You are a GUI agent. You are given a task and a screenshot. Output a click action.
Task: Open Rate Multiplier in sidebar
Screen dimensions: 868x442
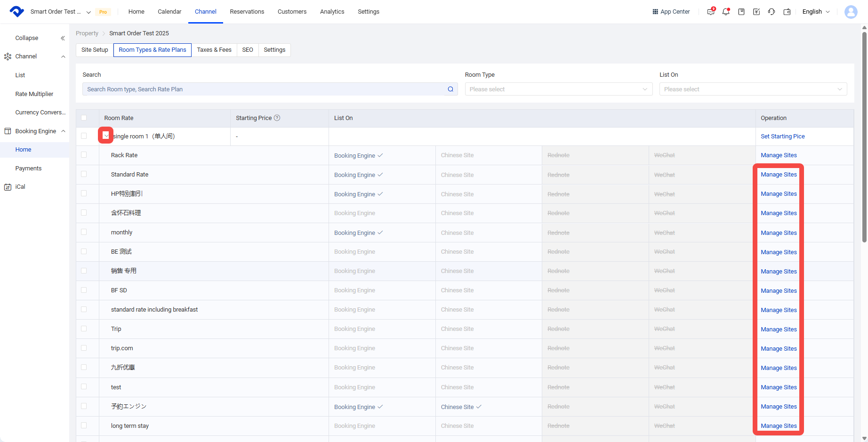tap(34, 94)
